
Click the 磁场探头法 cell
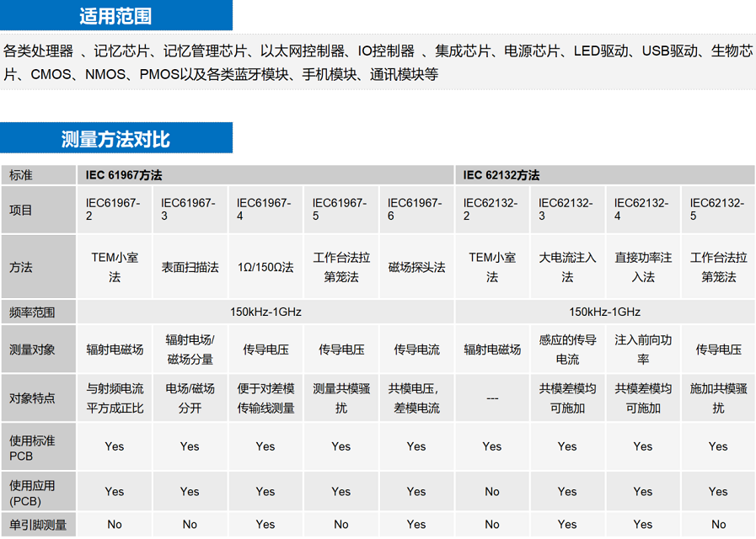[416, 266]
